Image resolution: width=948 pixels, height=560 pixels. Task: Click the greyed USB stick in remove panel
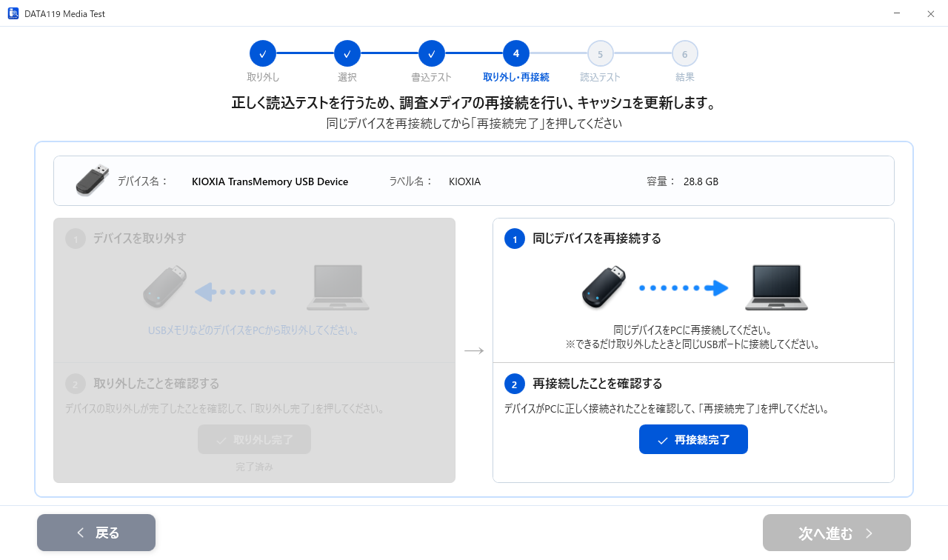(x=164, y=287)
